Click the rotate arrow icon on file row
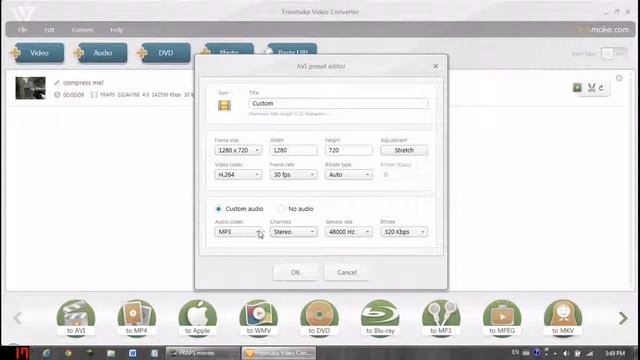Viewport: 640px width, 360px height. click(x=602, y=87)
